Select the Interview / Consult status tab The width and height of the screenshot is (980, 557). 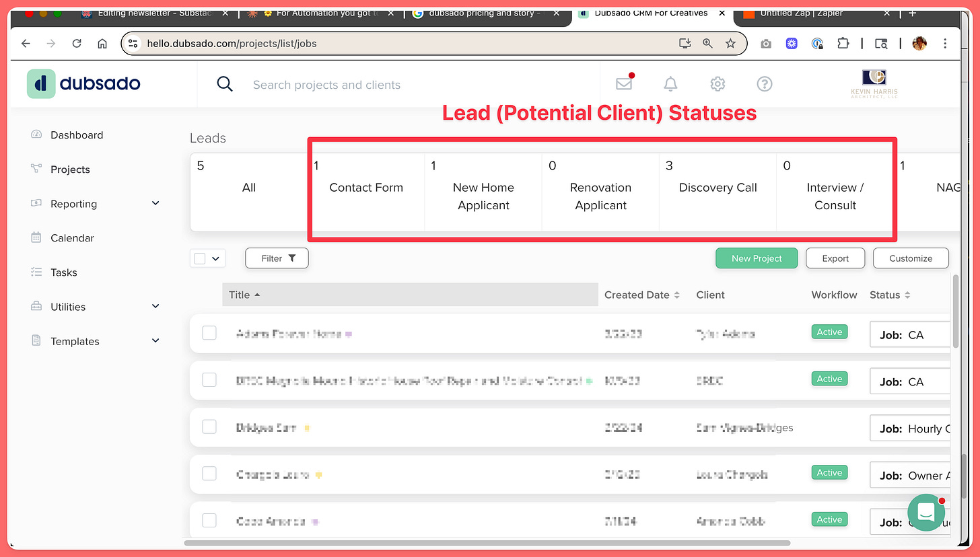click(835, 192)
